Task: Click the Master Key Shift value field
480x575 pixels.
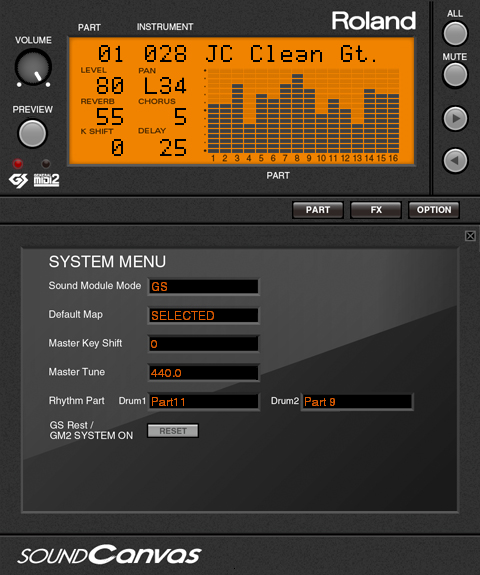Action: point(204,344)
